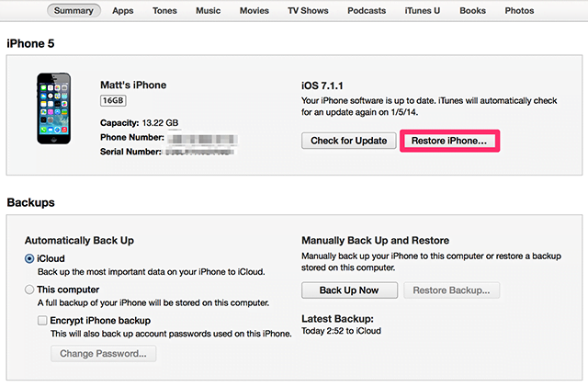Click Back Up Now button
This screenshot has width=588, height=387.
[349, 290]
